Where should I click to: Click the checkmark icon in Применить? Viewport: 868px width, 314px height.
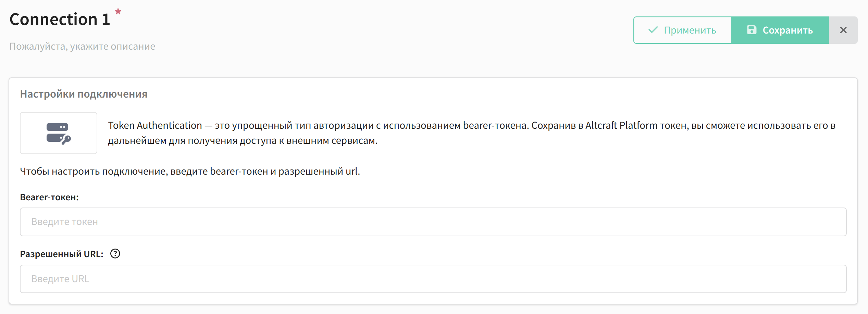point(653,30)
